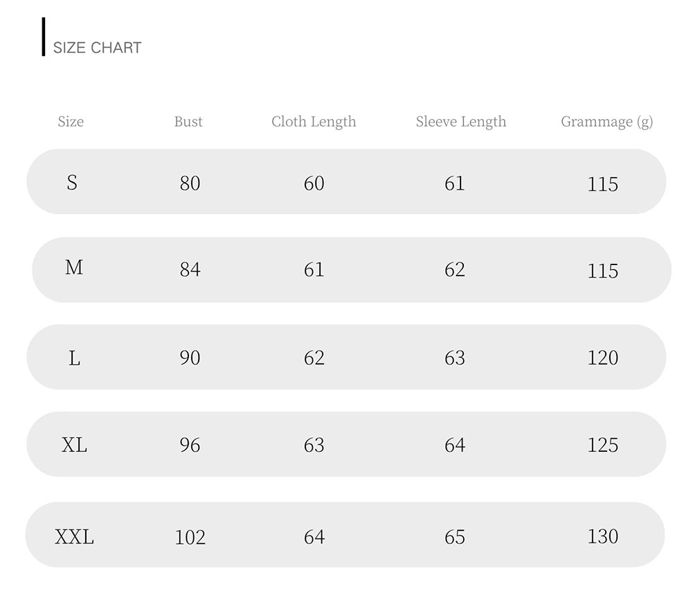This screenshot has width=693, height=616.
Task: Click bust value 80 in S row
Action: 190,183
